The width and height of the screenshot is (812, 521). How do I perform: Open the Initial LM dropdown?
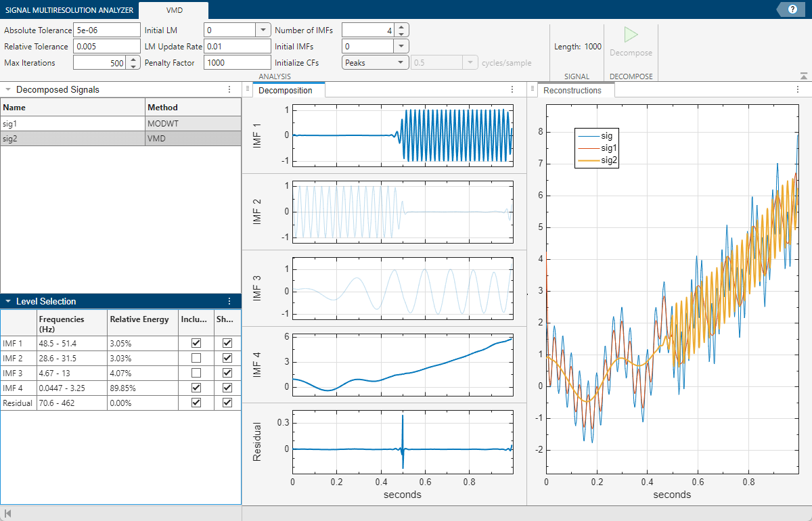click(x=263, y=30)
